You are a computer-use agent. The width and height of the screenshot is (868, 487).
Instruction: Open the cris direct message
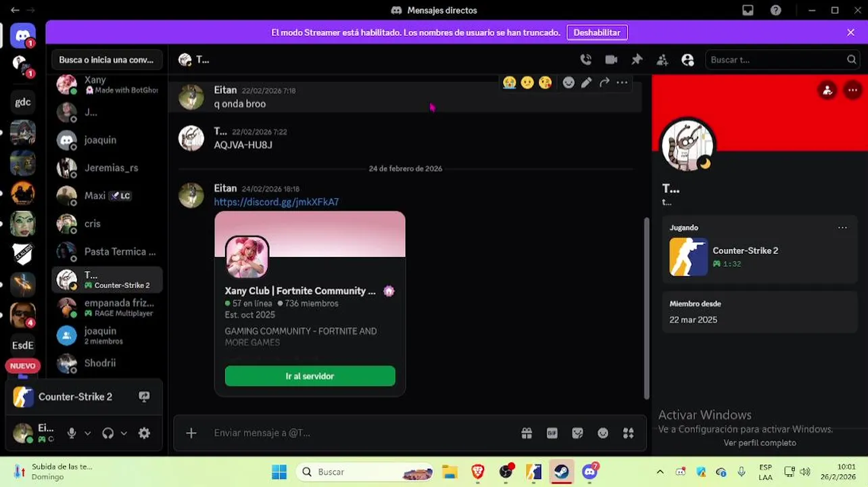click(x=107, y=223)
